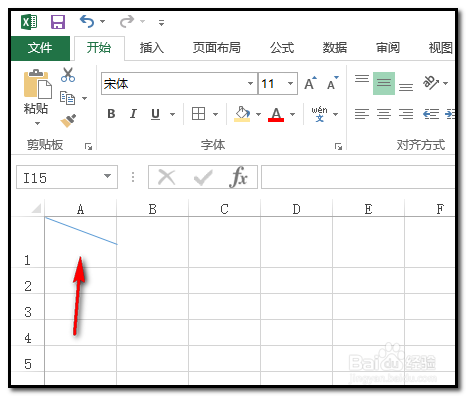Toggle the highlighted middle vertical alignment
Image resolution: width=466 pixels, height=396 pixels.
tap(384, 83)
